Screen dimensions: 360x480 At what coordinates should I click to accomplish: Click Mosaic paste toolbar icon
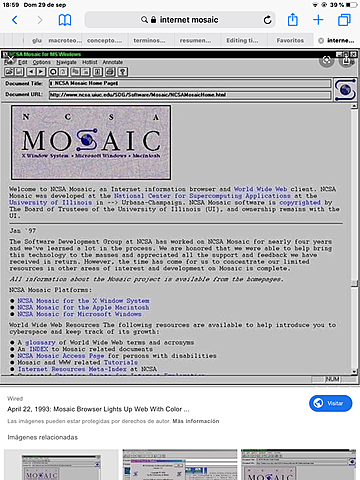86,72
